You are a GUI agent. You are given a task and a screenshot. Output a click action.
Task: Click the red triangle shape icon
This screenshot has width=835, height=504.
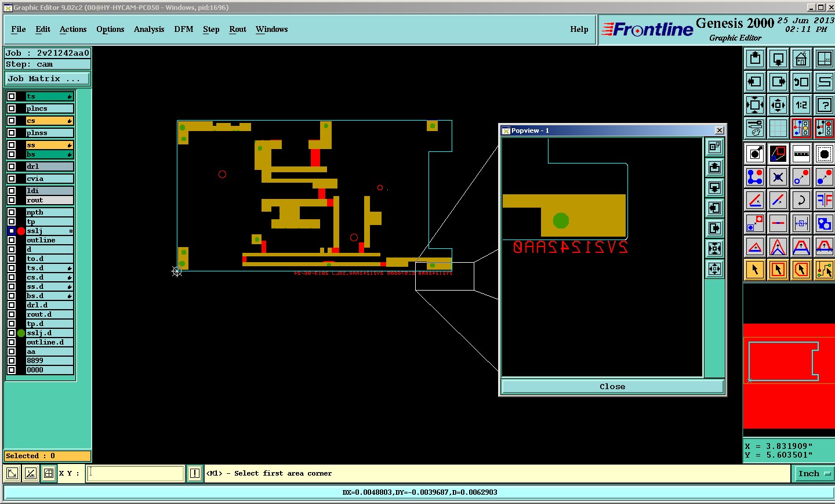coord(755,246)
